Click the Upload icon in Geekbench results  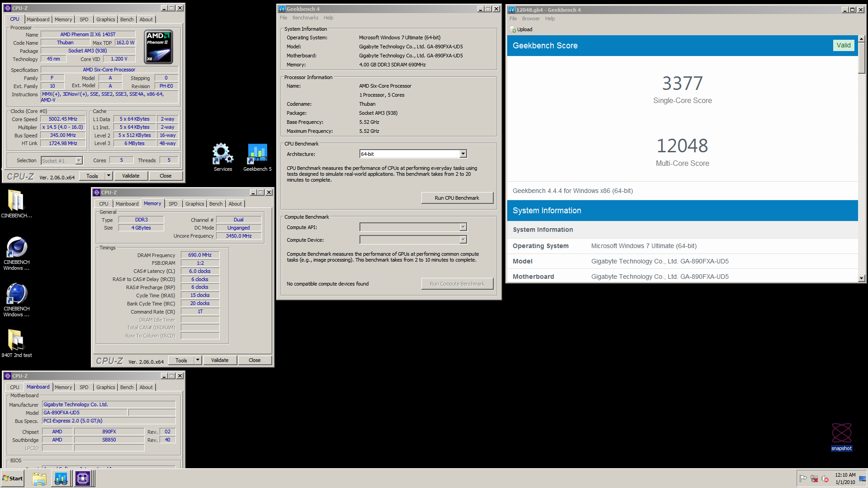(513, 29)
